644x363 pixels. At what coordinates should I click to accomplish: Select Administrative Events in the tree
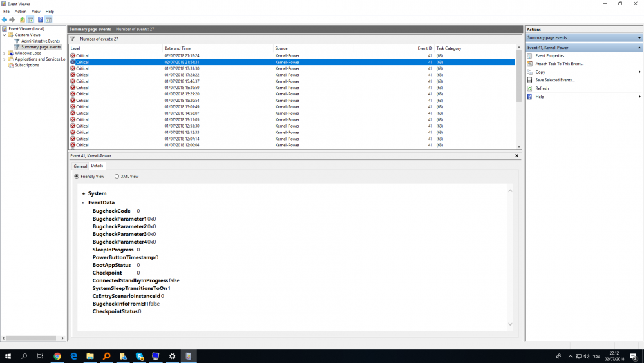point(40,41)
